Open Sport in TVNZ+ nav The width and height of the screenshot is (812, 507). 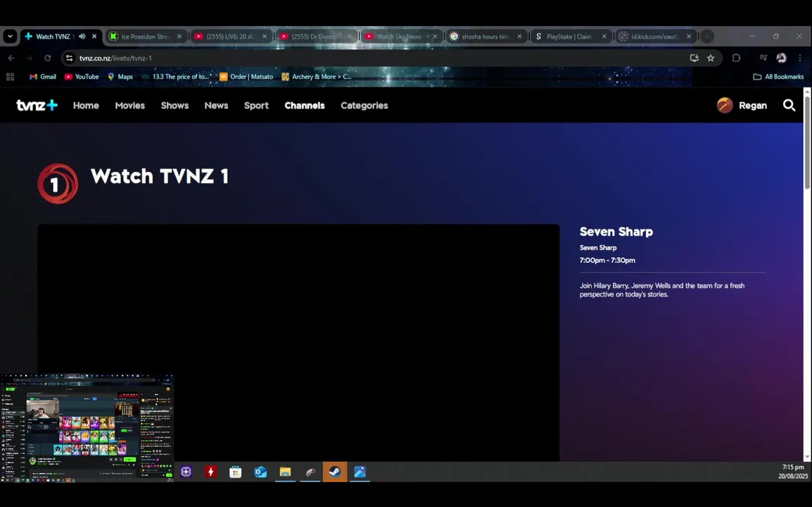click(x=256, y=105)
